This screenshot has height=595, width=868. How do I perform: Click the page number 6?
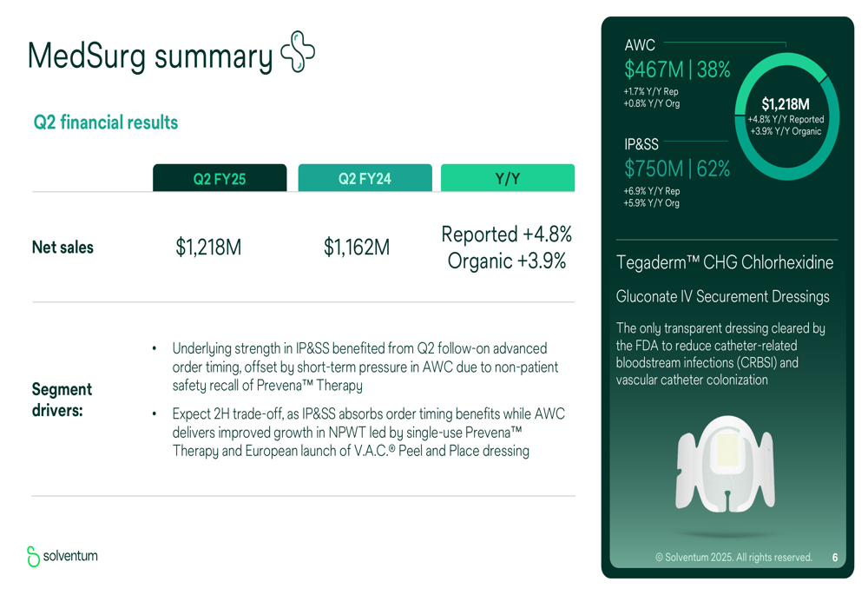[x=835, y=558]
